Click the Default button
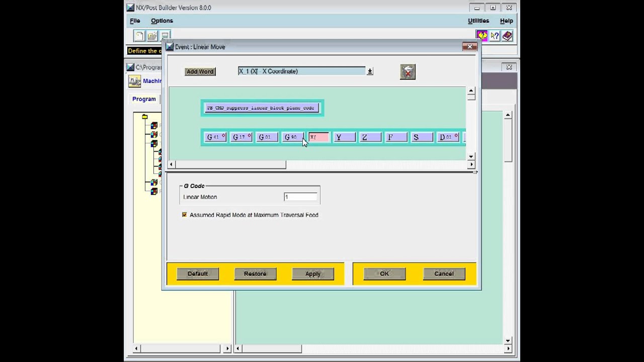 coord(198,274)
